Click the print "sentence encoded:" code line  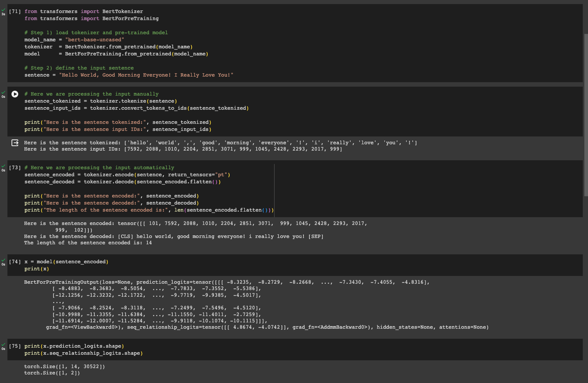click(x=112, y=196)
